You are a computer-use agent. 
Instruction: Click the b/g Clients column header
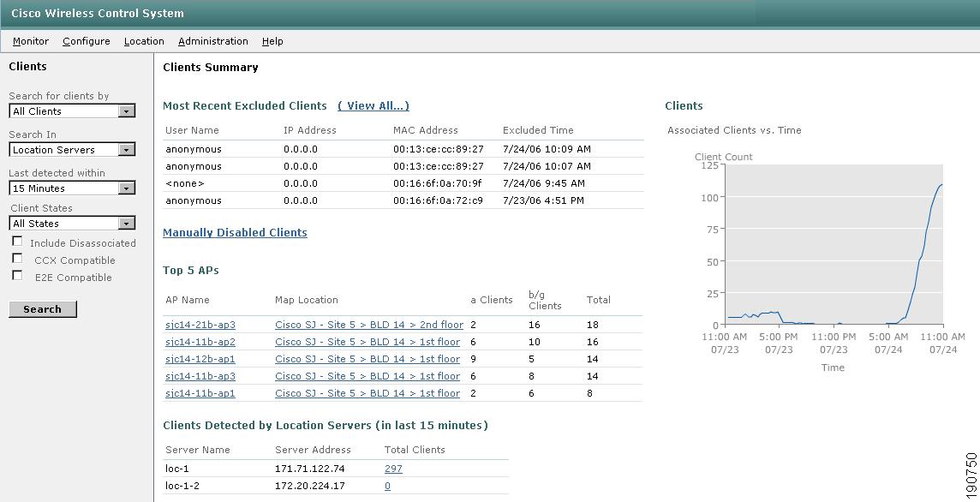[545, 300]
